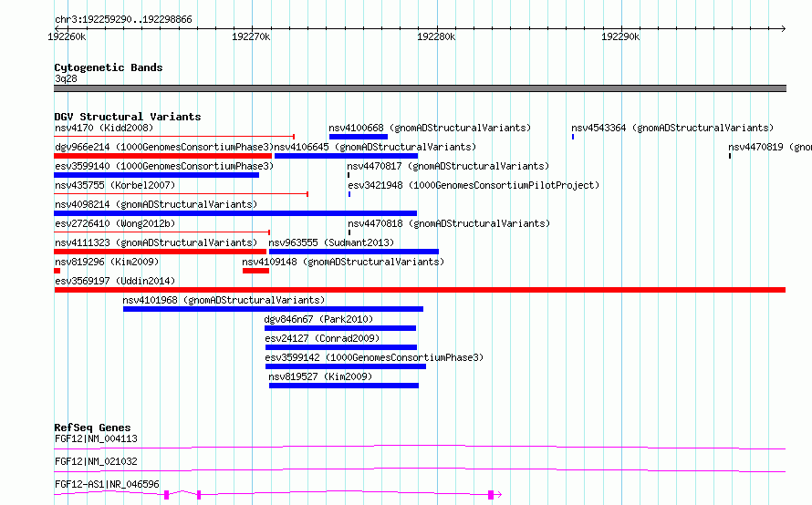This screenshot has width=812, height=505.
Task: Select variant nsv4170 (Kidd2008) label
Action: (x=104, y=128)
